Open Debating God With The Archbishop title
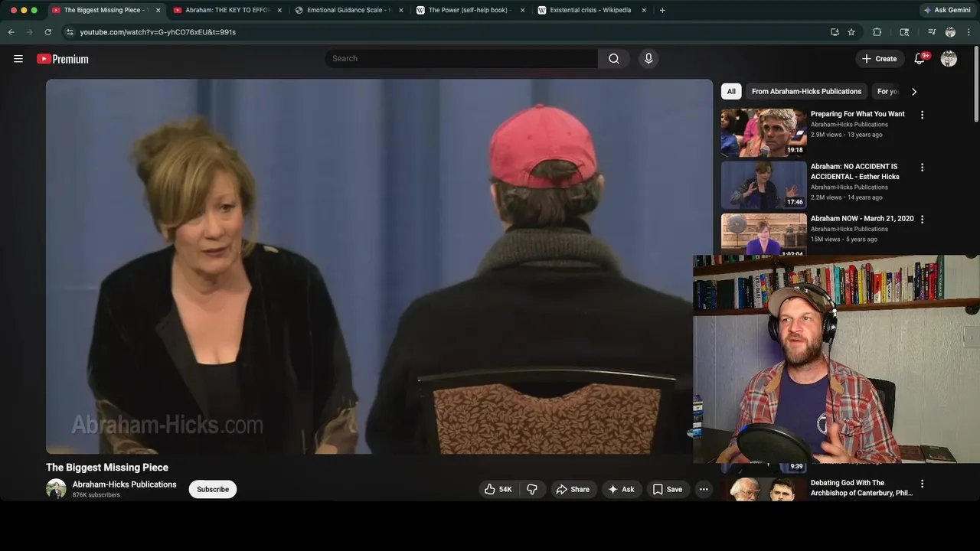This screenshot has height=551, width=980. (x=861, y=488)
